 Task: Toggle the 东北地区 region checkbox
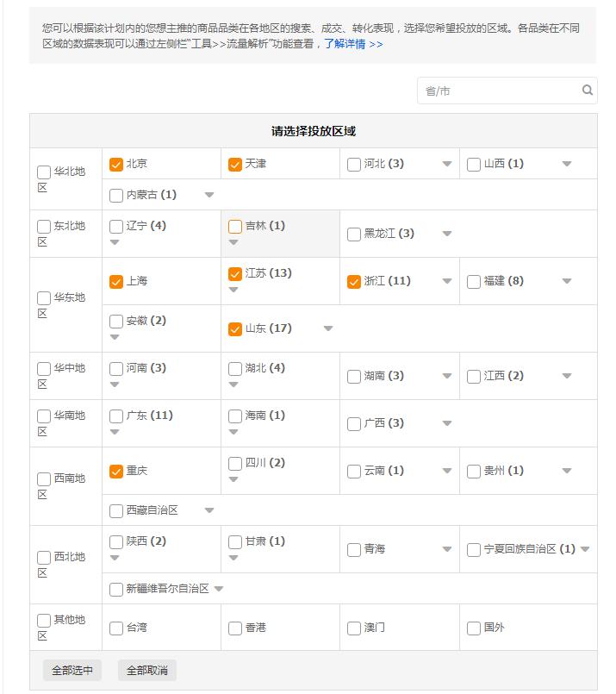pos(44,226)
